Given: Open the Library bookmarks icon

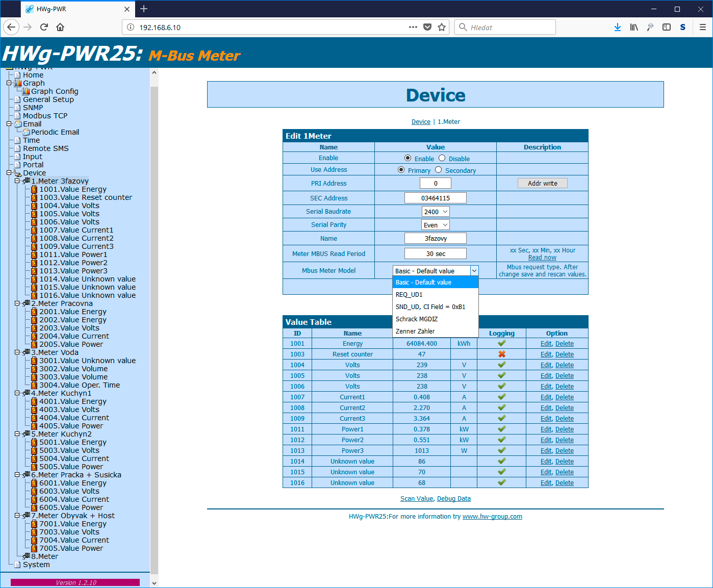Looking at the screenshot, I should point(634,27).
